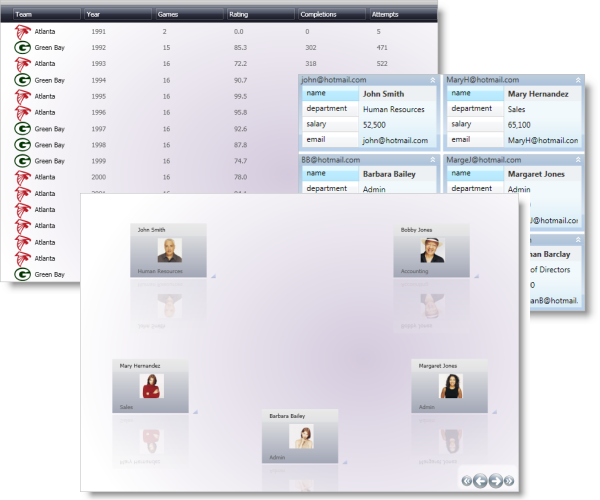Sort by the Rating column header

(x=240, y=15)
